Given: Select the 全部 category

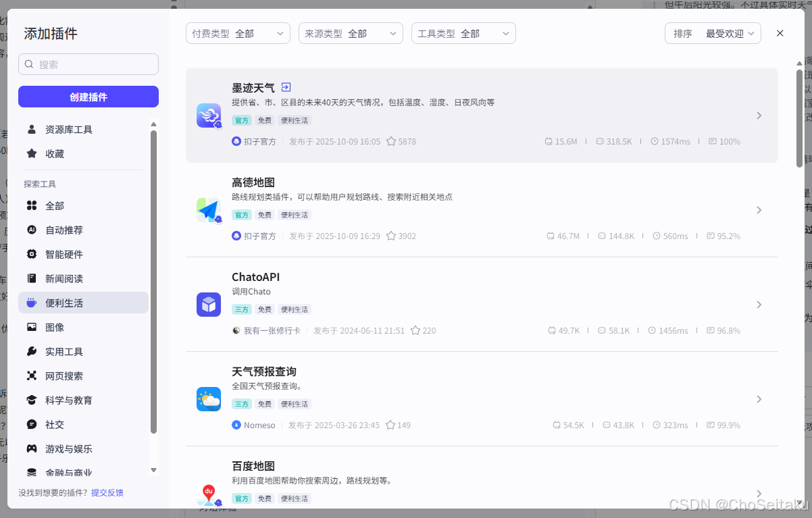Looking at the screenshot, I should (x=83, y=206).
